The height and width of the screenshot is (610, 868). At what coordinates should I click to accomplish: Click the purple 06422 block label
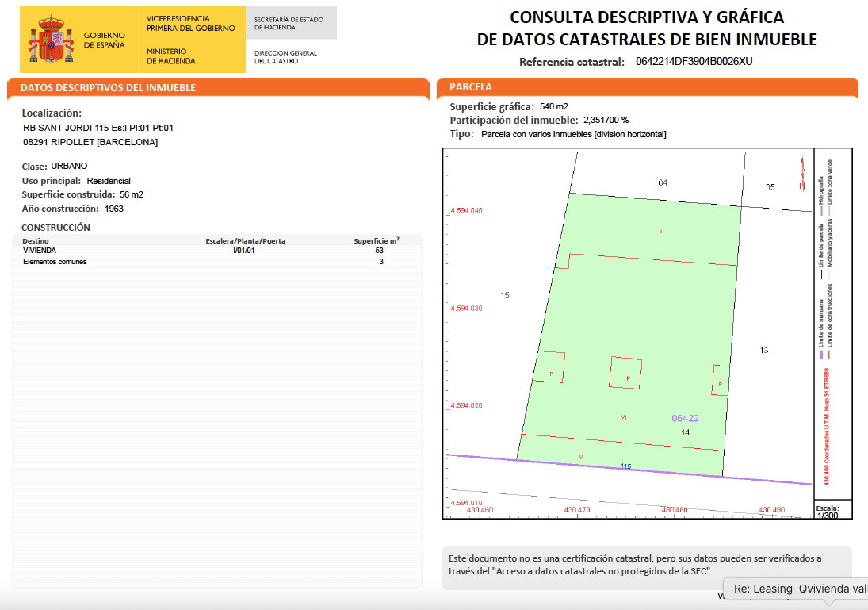point(685,418)
